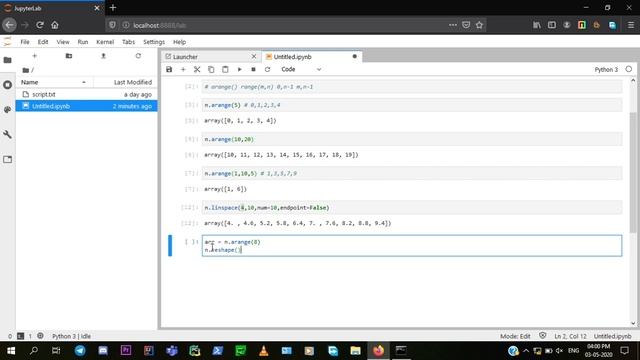
Task: Save the notebook with the disk icon
Action: [169, 69]
